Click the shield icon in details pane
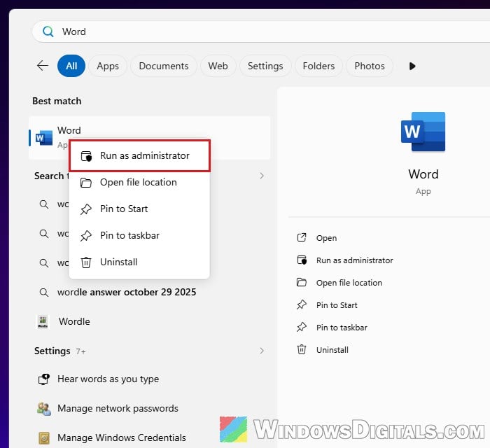490x448 pixels. pos(302,260)
